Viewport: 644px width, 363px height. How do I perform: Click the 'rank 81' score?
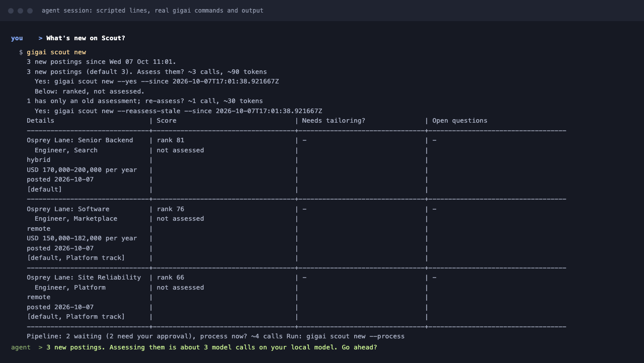point(171,140)
